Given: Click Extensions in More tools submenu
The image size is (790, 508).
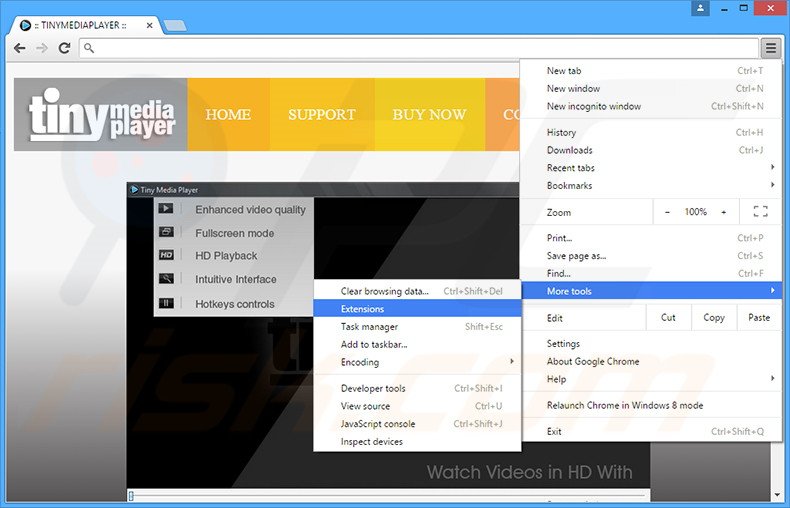Looking at the screenshot, I should coord(417,308).
